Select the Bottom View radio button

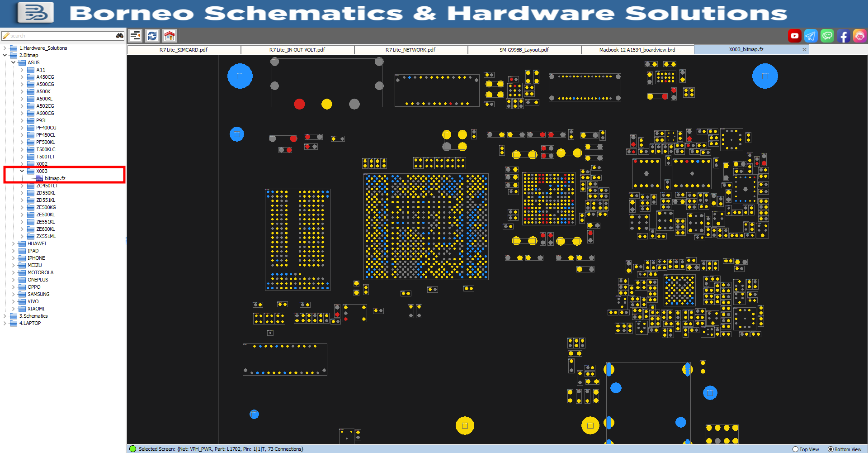(830, 449)
